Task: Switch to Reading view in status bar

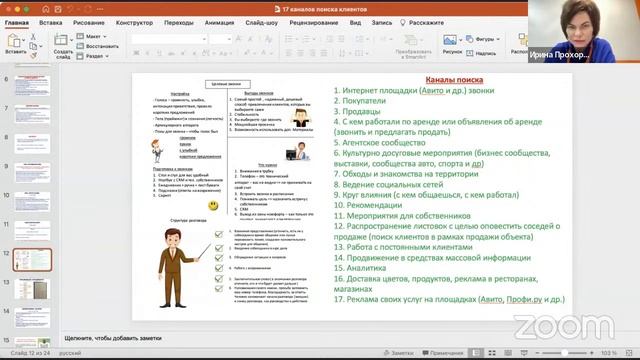Action: [508, 353]
